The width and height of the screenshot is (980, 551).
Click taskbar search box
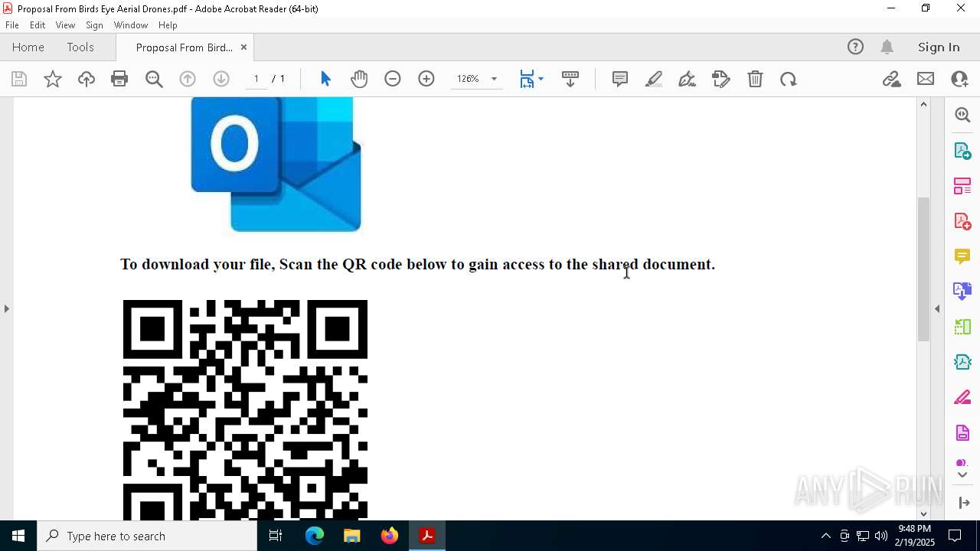pos(147,536)
